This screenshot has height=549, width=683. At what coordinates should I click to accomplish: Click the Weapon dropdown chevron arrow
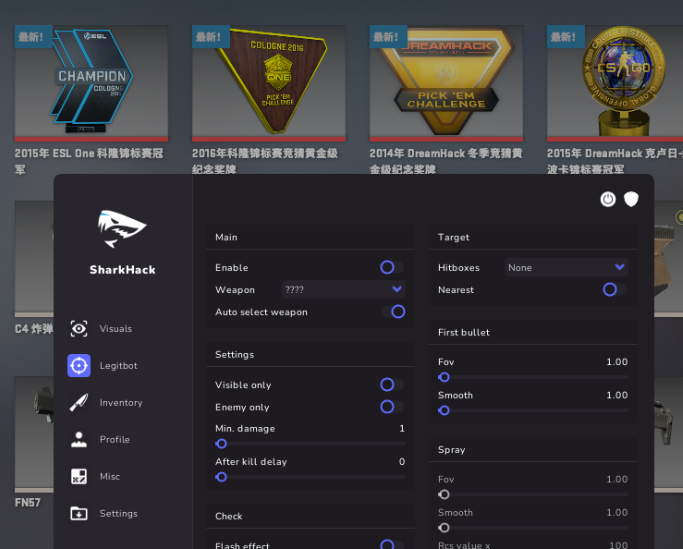click(397, 289)
